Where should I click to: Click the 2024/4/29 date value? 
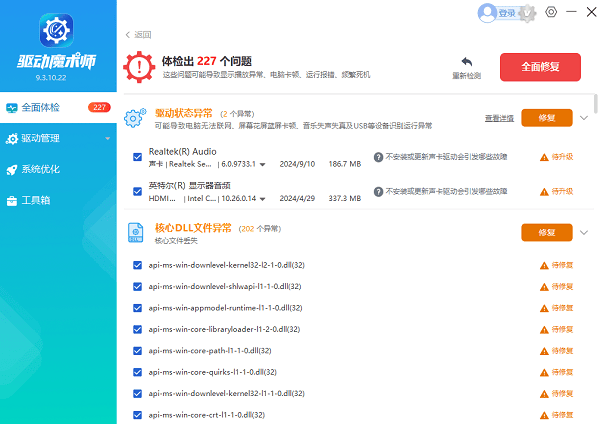pos(297,199)
